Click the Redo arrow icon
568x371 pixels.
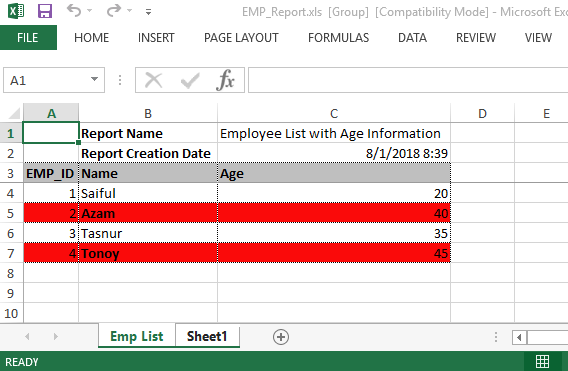click(114, 11)
